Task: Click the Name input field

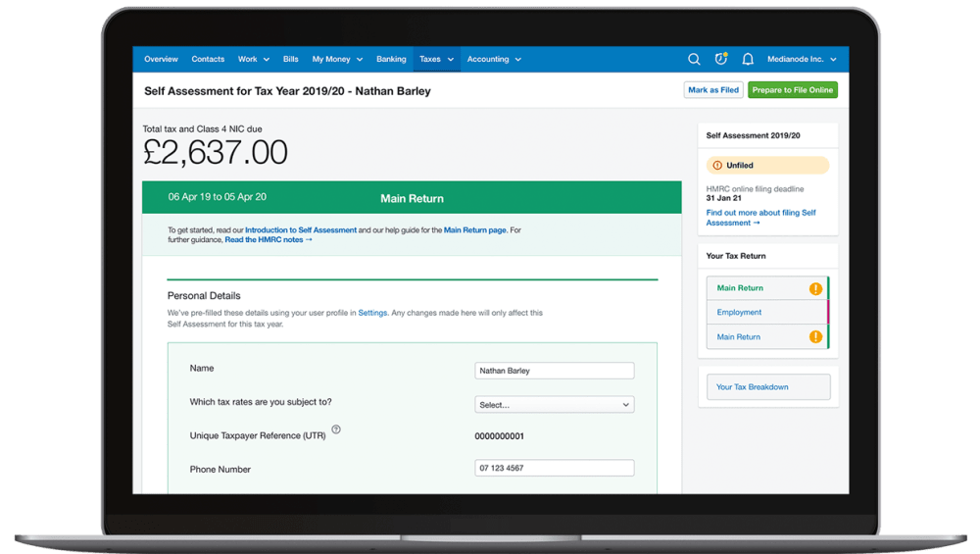Action: (555, 371)
